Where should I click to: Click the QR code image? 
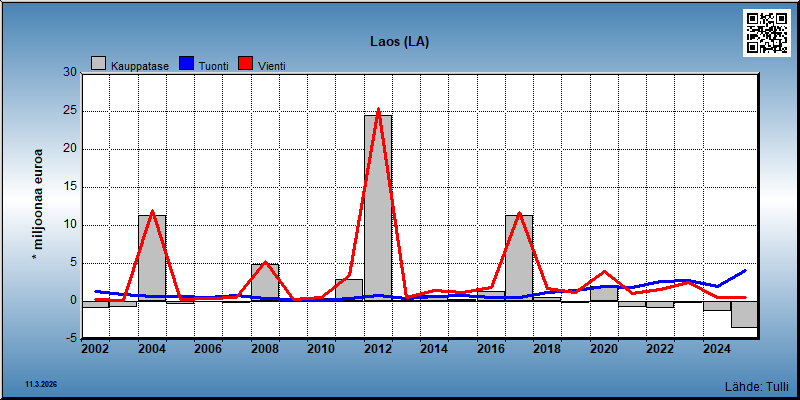766,33
